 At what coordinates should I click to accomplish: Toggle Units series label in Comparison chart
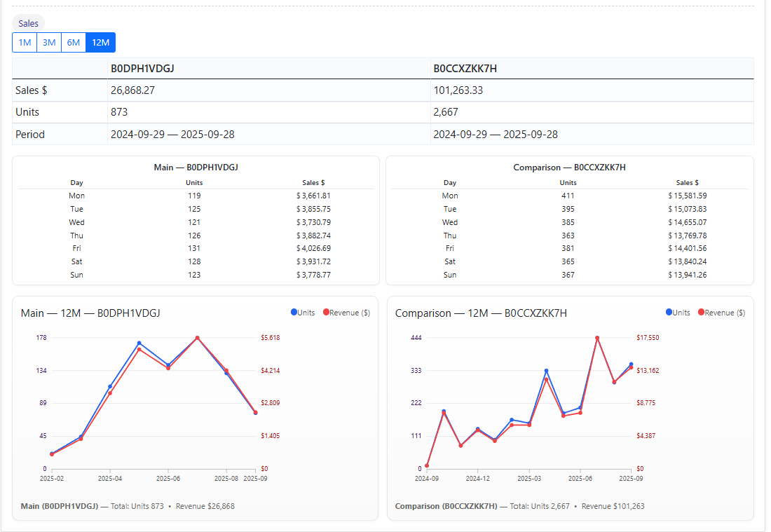pos(681,313)
